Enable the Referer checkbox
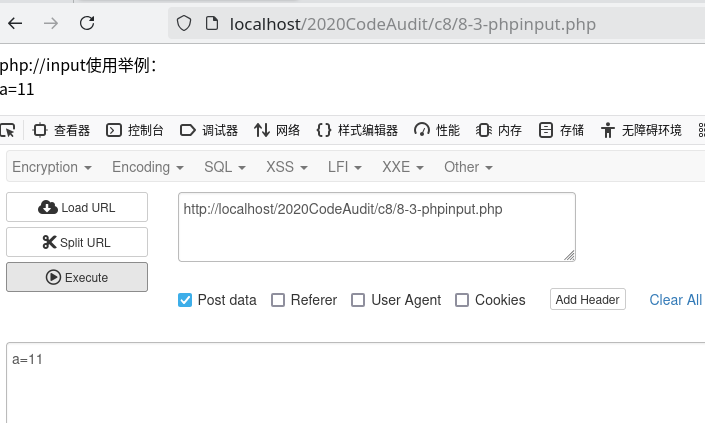This screenshot has height=423, width=705. tap(279, 300)
